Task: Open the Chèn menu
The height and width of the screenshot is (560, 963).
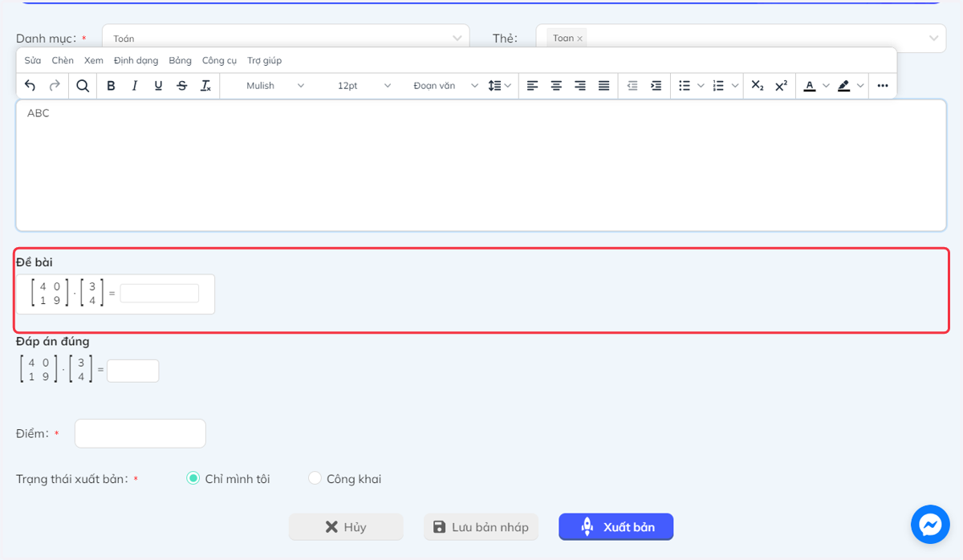Action: pyautogui.click(x=63, y=61)
